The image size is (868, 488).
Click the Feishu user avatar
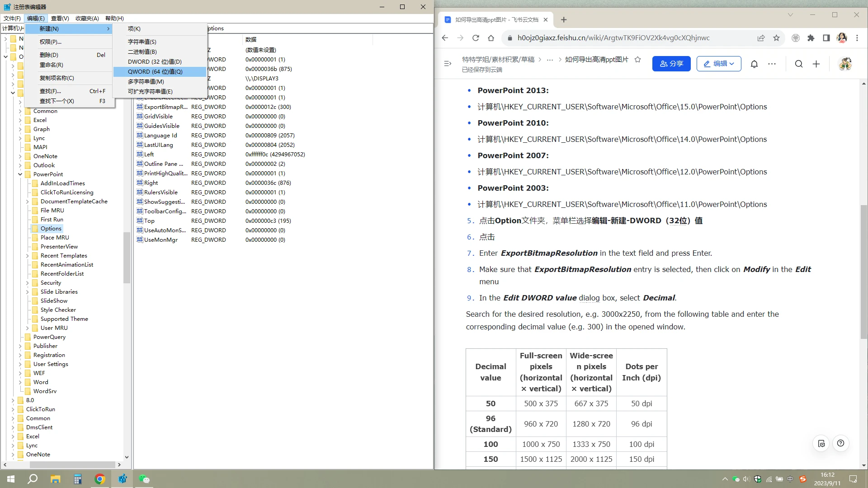click(845, 64)
